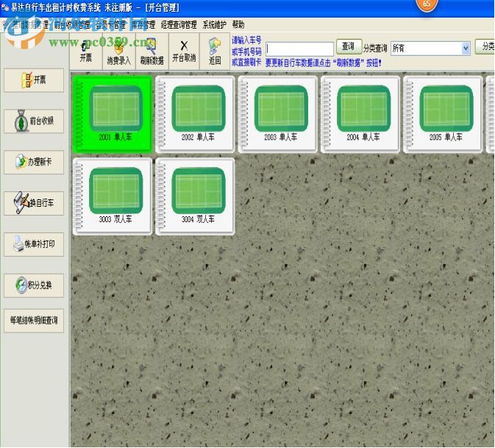Open 前台收银 in the sidebar
The height and width of the screenshot is (448, 495).
click(x=34, y=121)
